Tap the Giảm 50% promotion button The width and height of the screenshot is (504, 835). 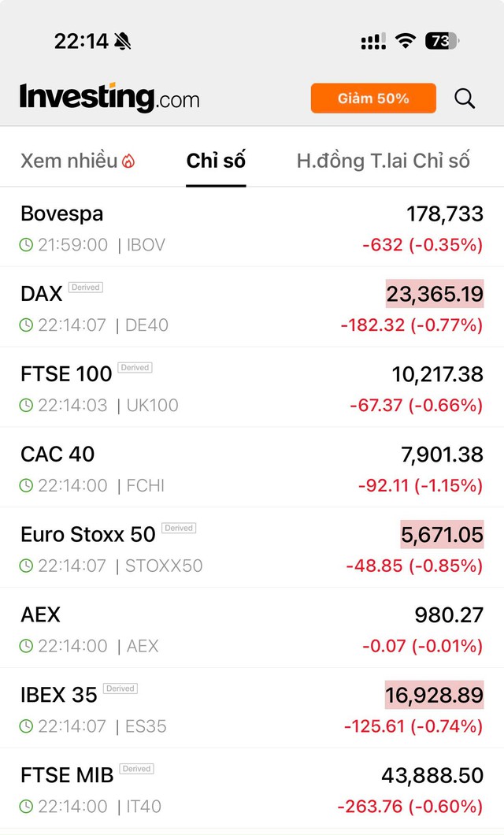pos(372,98)
